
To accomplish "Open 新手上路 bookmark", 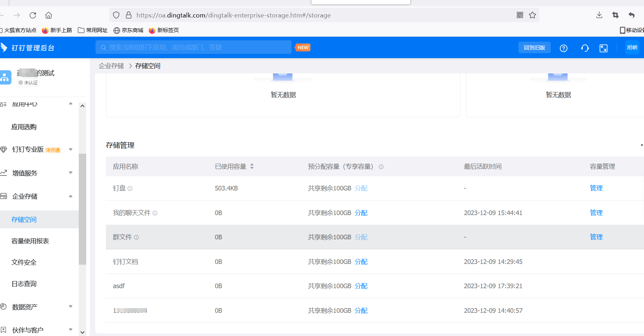I will (x=57, y=30).
